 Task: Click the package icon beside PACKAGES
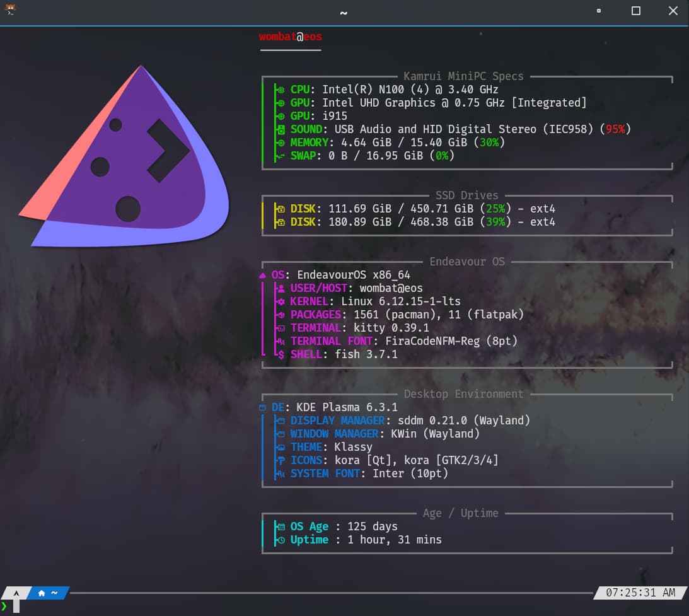(x=281, y=315)
